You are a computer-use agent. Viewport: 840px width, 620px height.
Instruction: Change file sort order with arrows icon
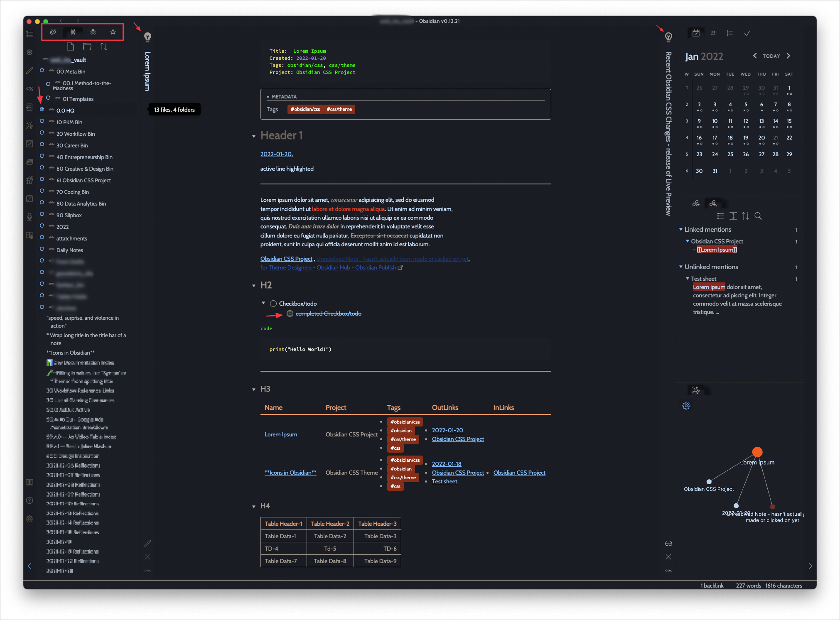point(104,47)
